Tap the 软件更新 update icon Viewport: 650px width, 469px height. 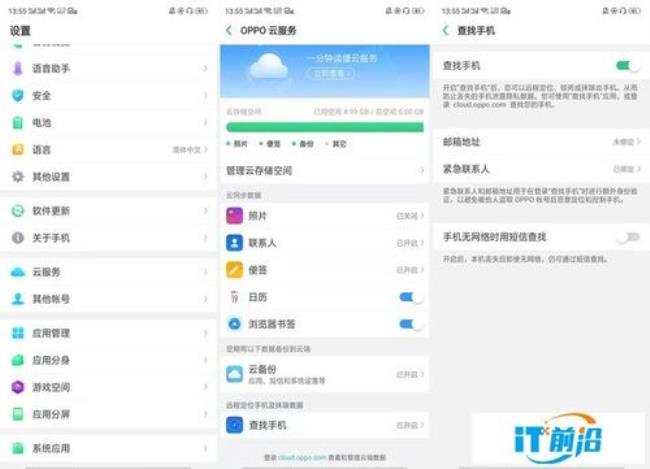[x=18, y=211]
